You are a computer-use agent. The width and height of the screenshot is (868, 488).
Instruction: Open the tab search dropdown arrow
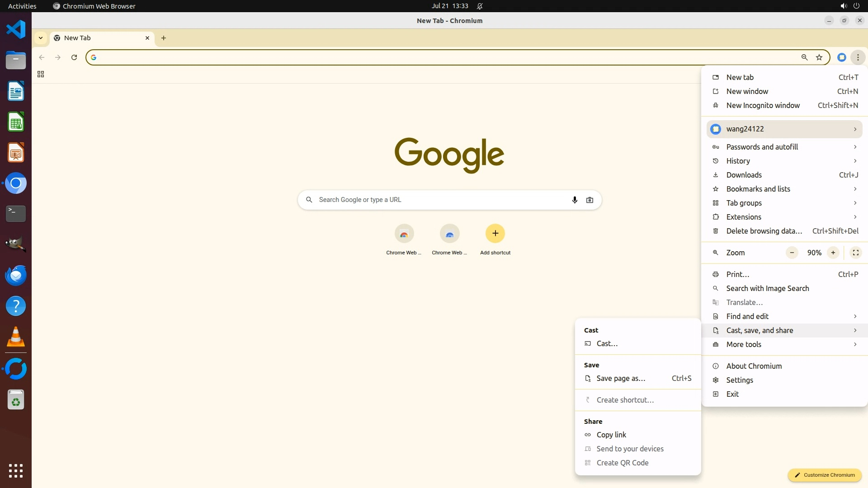[x=41, y=38]
